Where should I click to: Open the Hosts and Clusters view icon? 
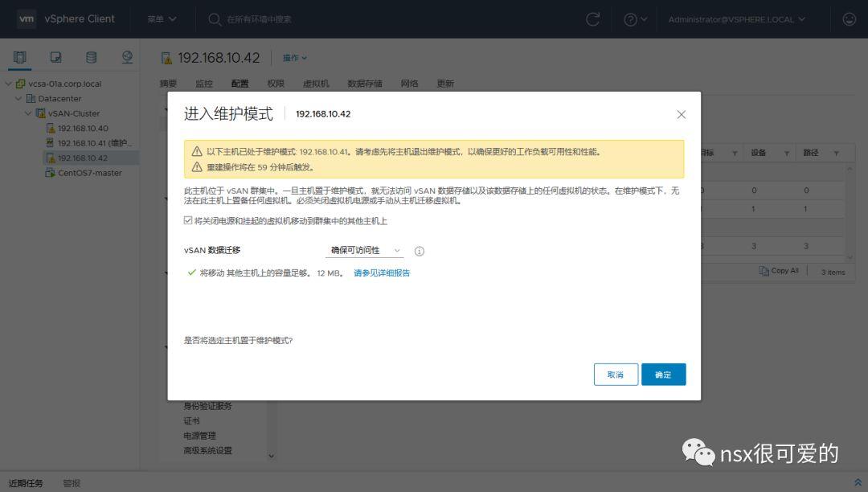[19, 57]
